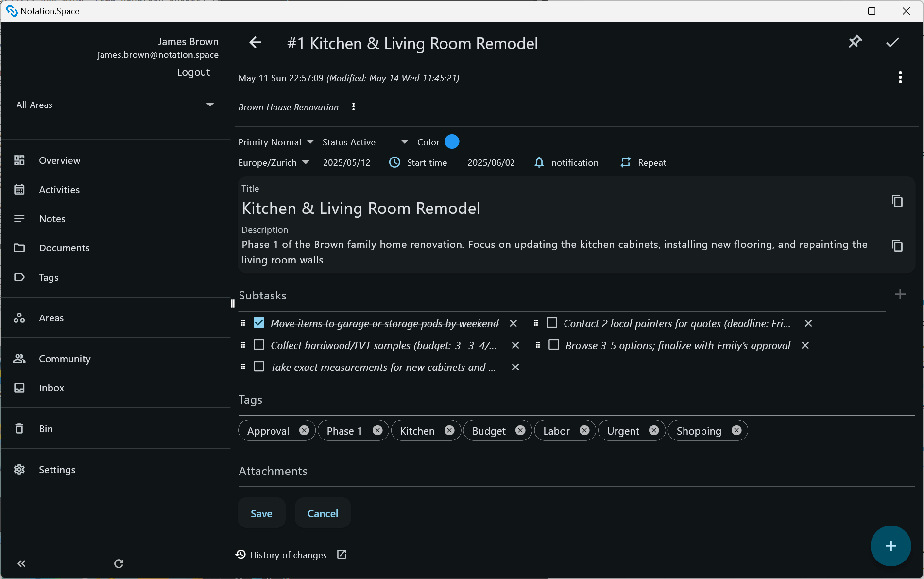Viewport: 924px width, 579px height.
Task: Go to the Activities section
Action: tap(59, 189)
